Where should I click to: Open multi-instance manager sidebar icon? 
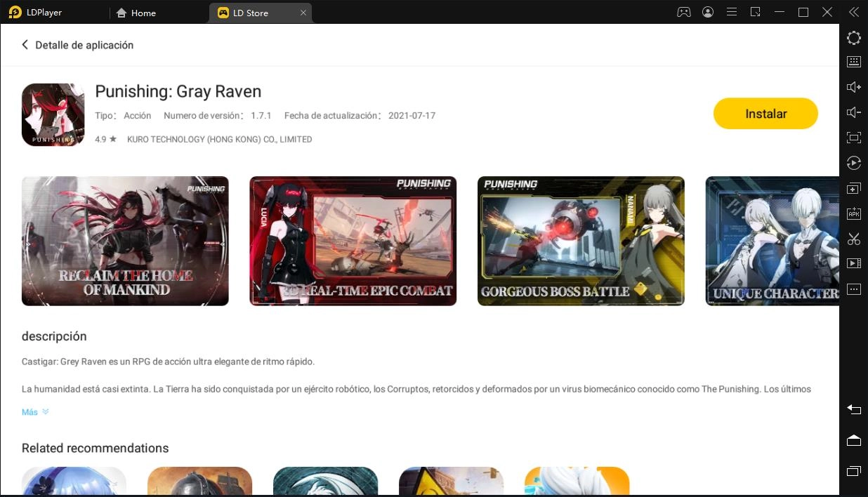[853, 188]
